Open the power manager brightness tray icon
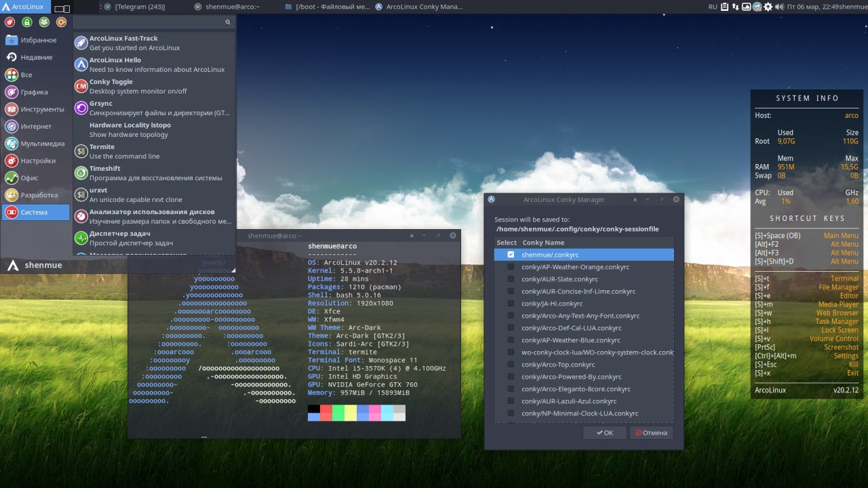This screenshot has width=868, height=488. [768, 7]
